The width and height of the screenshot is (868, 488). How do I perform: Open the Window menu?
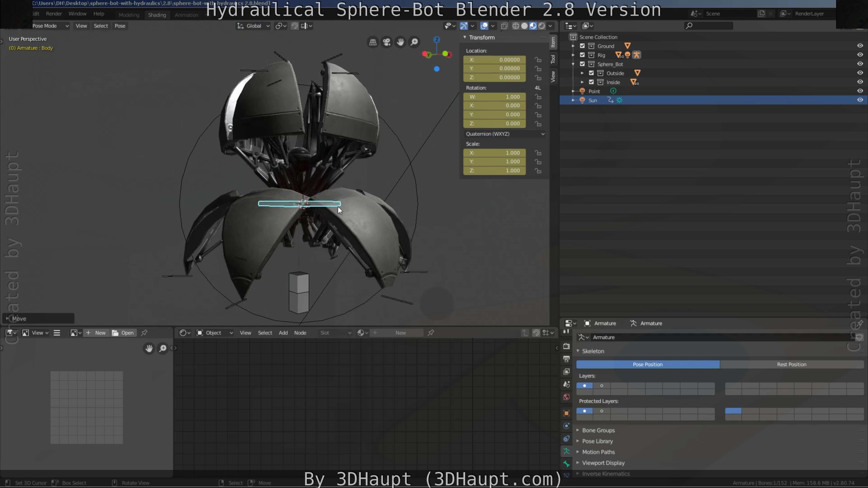pyautogui.click(x=78, y=14)
